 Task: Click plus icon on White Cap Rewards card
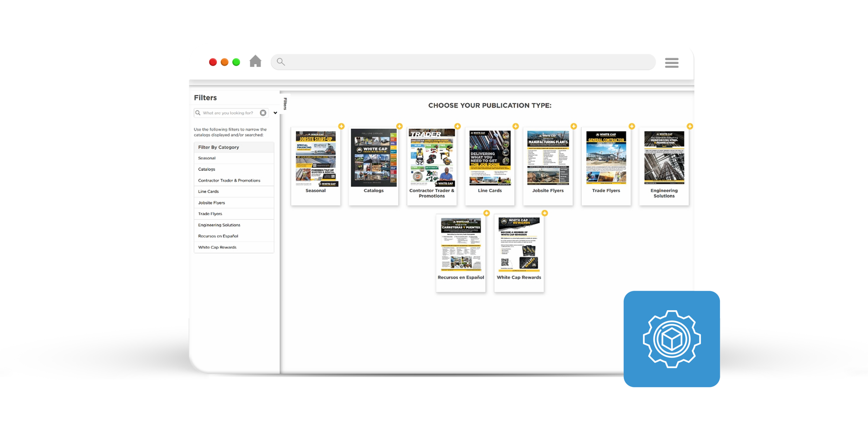(x=545, y=213)
